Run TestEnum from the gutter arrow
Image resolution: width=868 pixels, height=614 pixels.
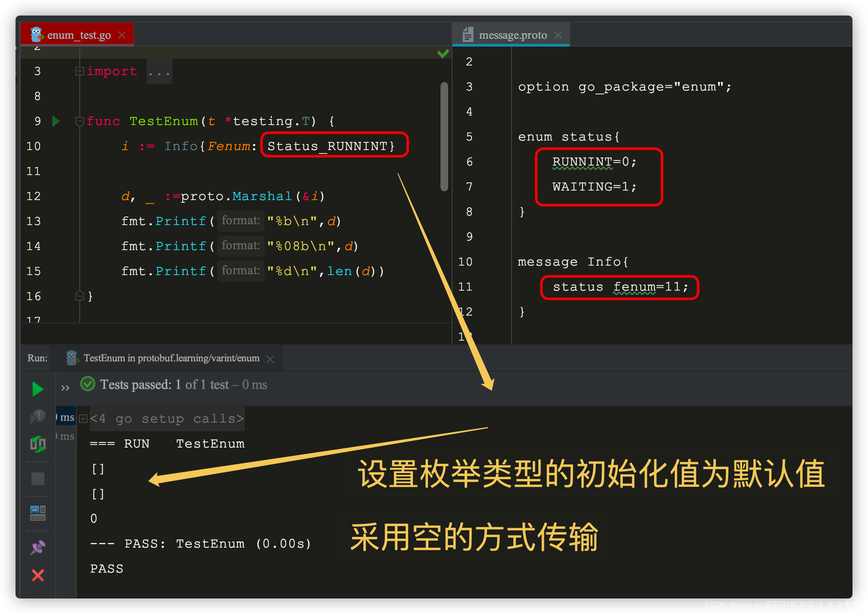(56, 121)
